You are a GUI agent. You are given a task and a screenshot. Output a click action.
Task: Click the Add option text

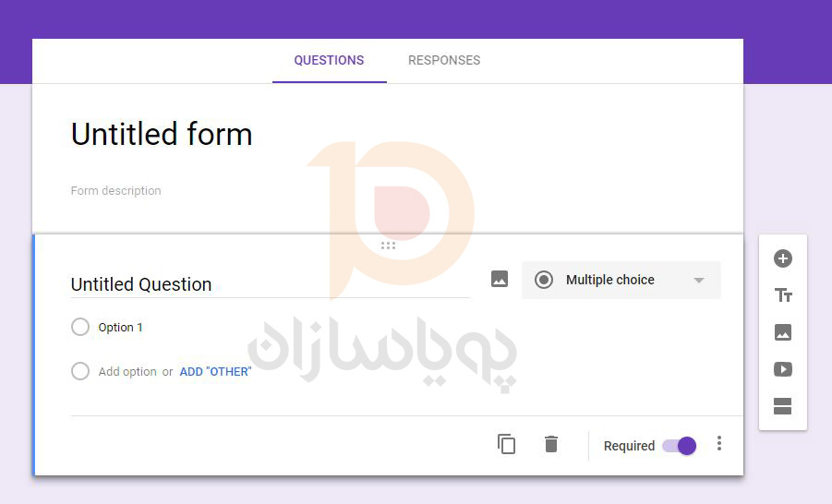tap(127, 372)
